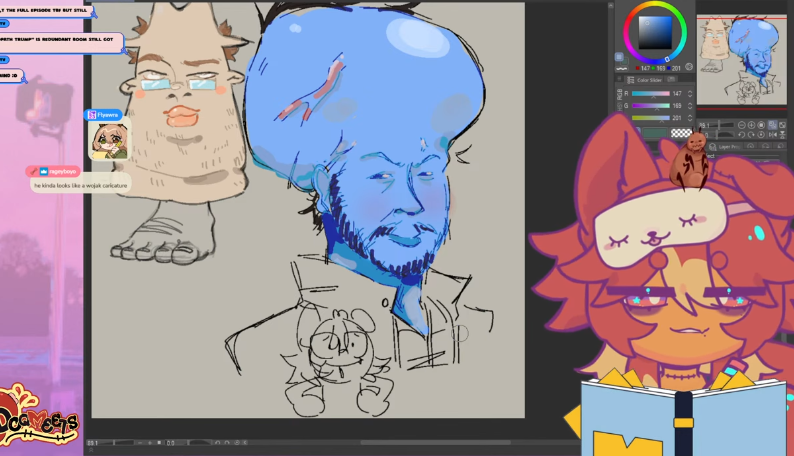Click the rageyboyo chat username
This screenshot has width=794, height=456.
tap(63, 172)
